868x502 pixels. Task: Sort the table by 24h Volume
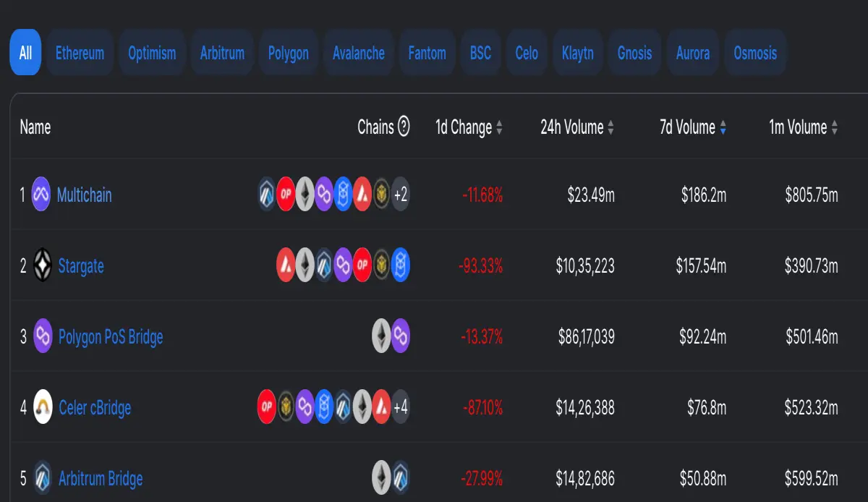point(577,127)
